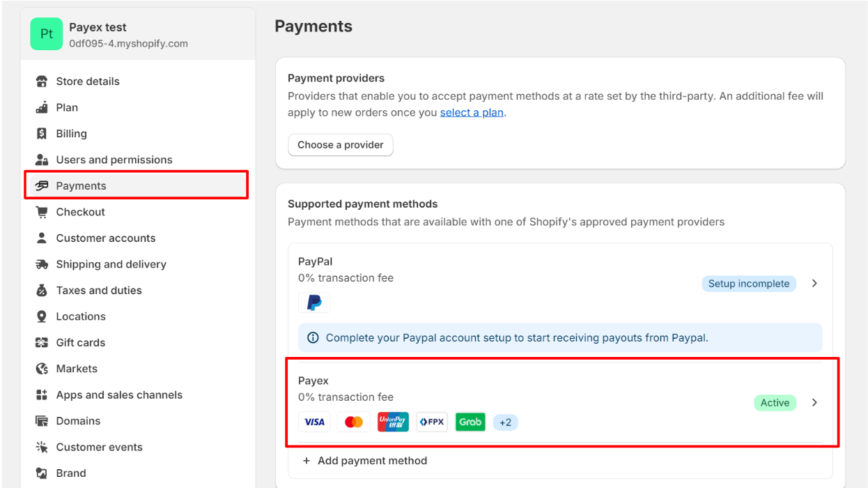Image resolution: width=868 pixels, height=488 pixels.
Task: Click the PayPal logo icon
Action: point(314,303)
